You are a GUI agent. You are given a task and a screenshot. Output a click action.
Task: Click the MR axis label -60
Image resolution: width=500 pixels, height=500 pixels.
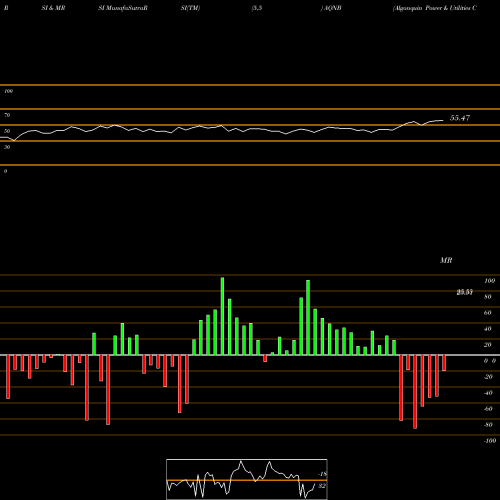coord(488,409)
